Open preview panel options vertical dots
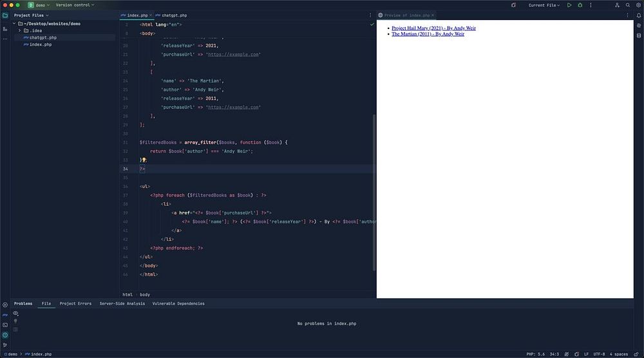 (627, 15)
